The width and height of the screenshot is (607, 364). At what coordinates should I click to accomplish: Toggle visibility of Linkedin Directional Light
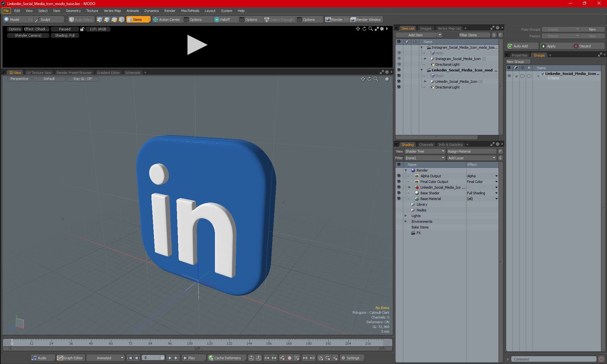(x=399, y=87)
